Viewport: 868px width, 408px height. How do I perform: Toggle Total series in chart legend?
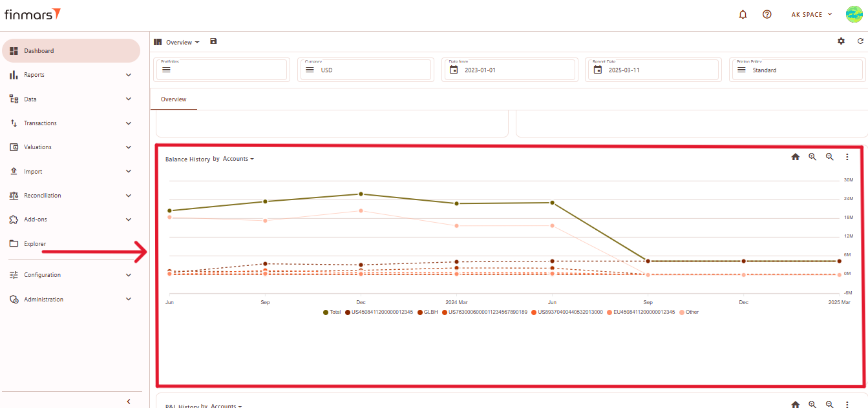pyautogui.click(x=332, y=312)
